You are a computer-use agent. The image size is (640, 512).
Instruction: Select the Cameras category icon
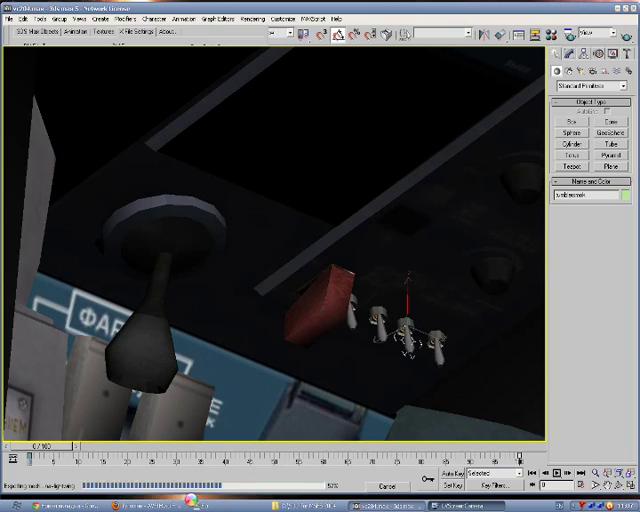point(593,71)
